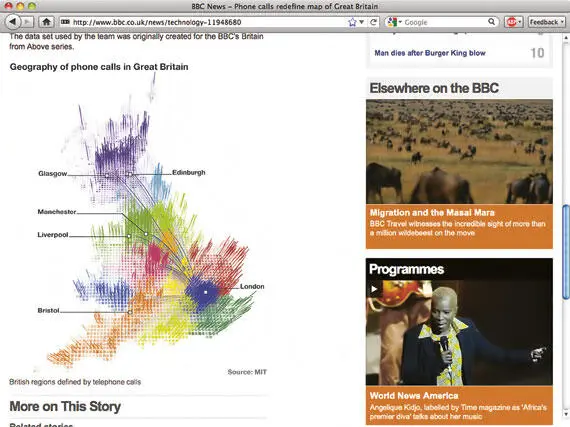Click the red Adblock toolbar icon
The height and width of the screenshot is (427, 570).
[x=511, y=22]
